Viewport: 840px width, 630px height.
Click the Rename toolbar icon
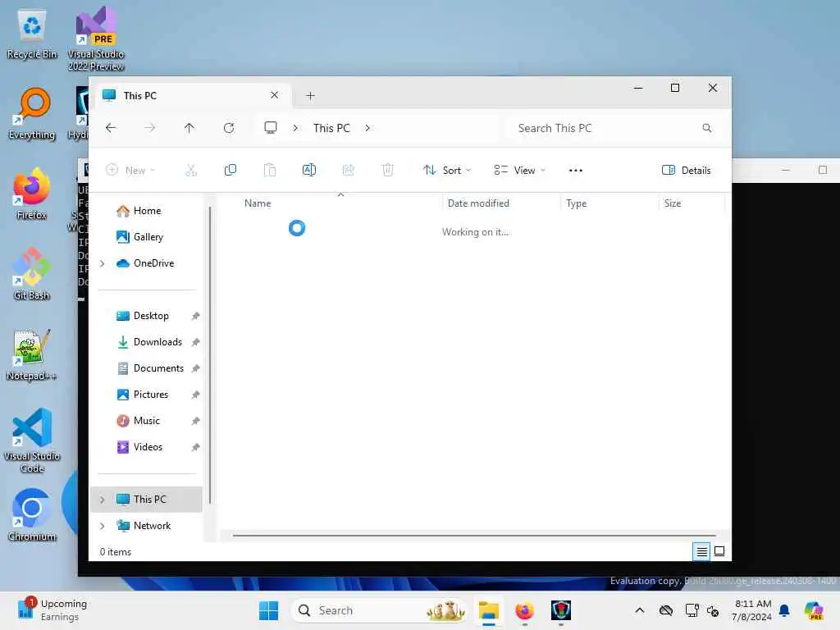click(309, 171)
